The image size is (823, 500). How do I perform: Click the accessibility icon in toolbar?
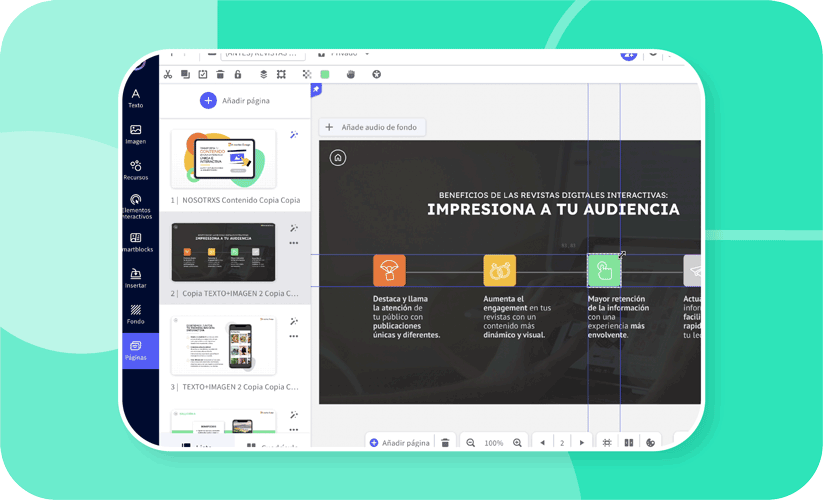coord(376,75)
